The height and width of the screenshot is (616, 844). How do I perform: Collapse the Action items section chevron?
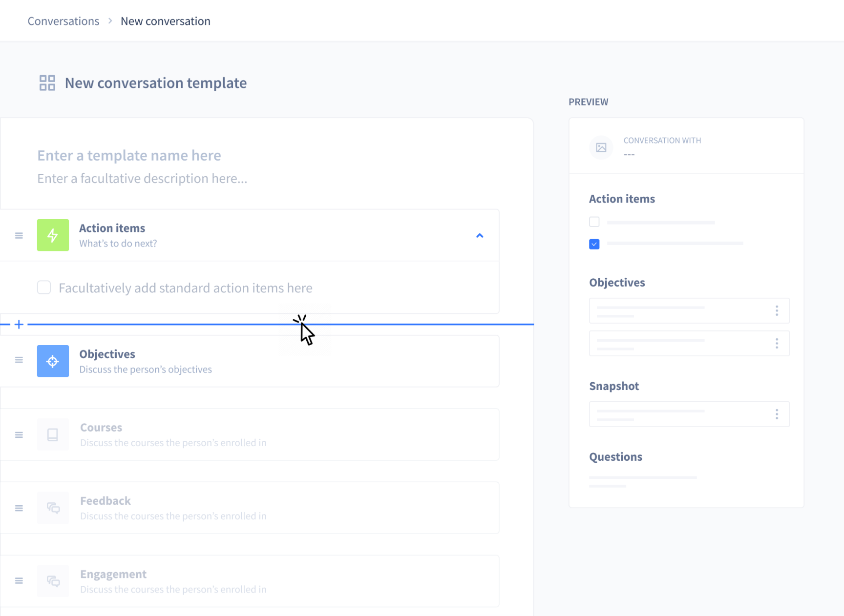pos(480,236)
